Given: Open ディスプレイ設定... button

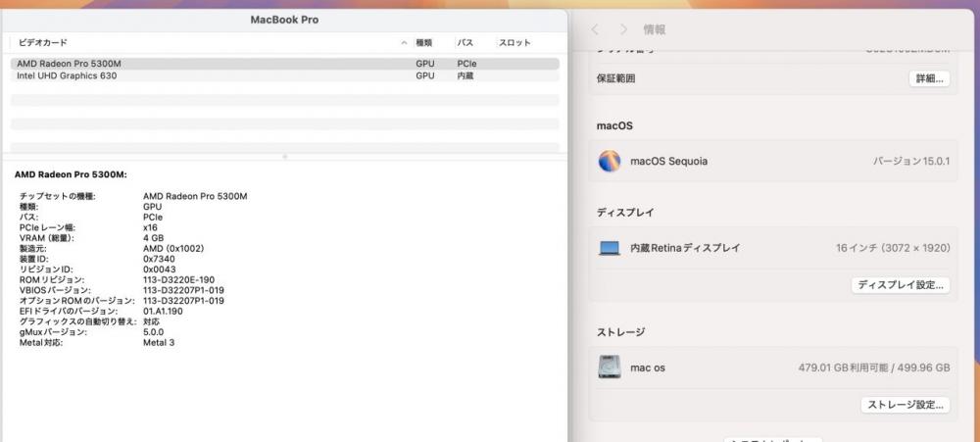Looking at the screenshot, I should point(901,285).
